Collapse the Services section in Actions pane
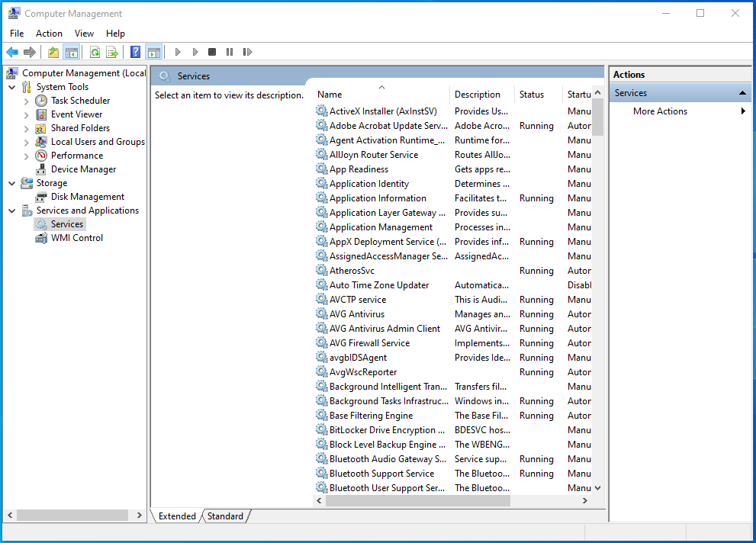The width and height of the screenshot is (756, 543). pyautogui.click(x=742, y=93)
